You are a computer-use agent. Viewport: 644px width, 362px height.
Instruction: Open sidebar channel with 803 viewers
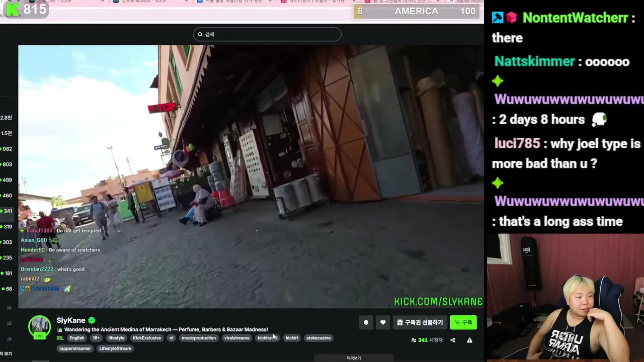tap(6, 164)
